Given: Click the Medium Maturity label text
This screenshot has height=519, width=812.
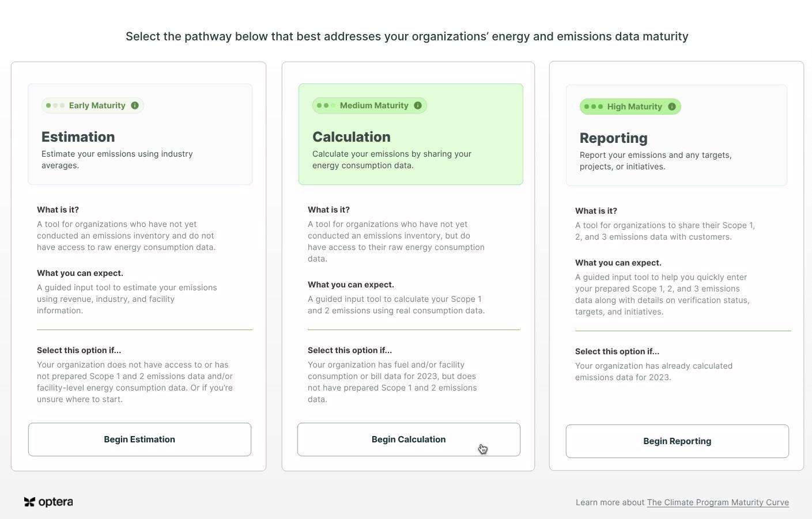Looking at the screenshot, I should pos(374,105).
